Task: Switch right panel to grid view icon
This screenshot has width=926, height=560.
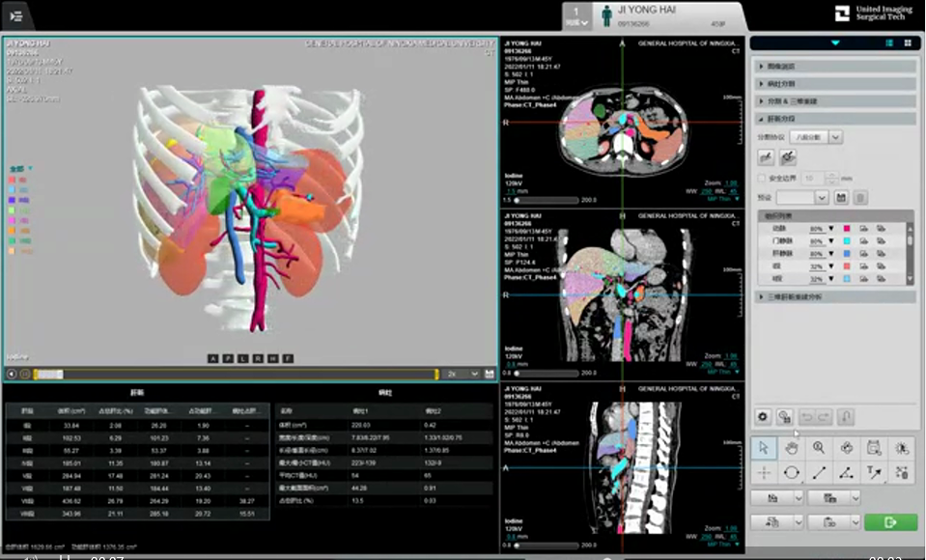Action: tap(908, 43)
